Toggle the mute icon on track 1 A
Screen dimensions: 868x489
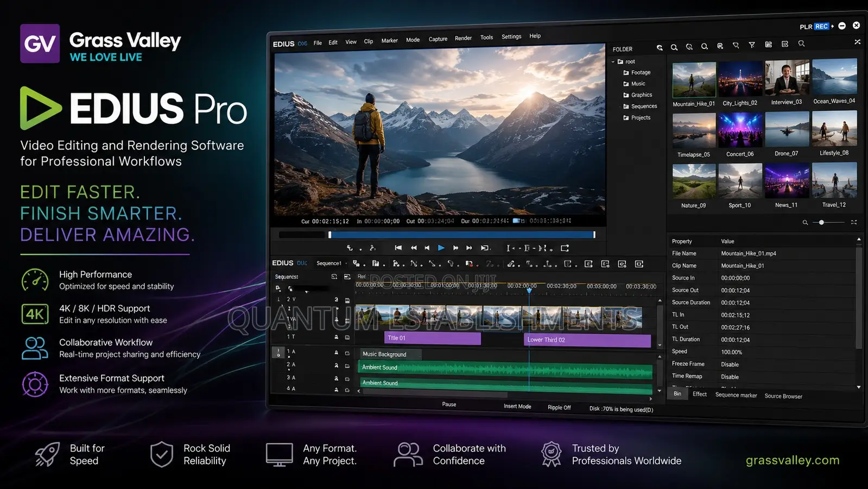coord(347,353)
